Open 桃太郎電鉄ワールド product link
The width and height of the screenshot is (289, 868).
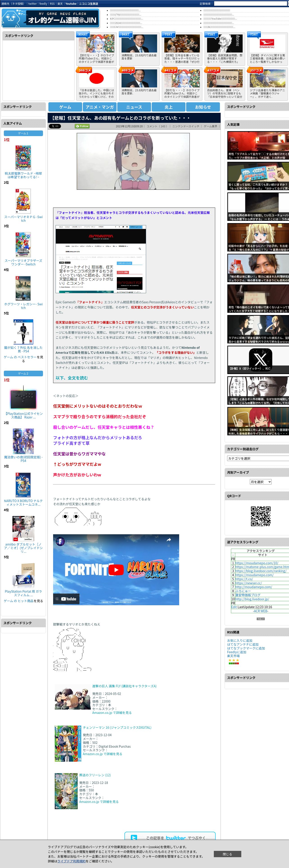(23, 175)
